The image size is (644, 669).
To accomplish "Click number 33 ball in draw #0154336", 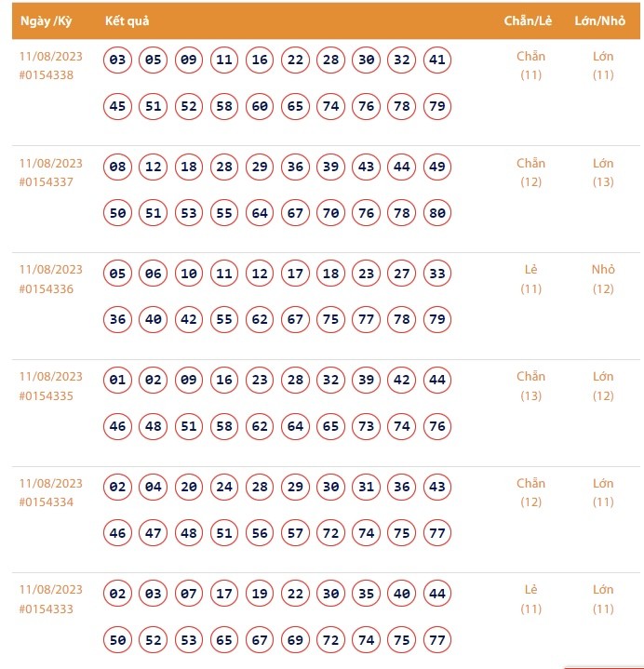I will point(437,274).
